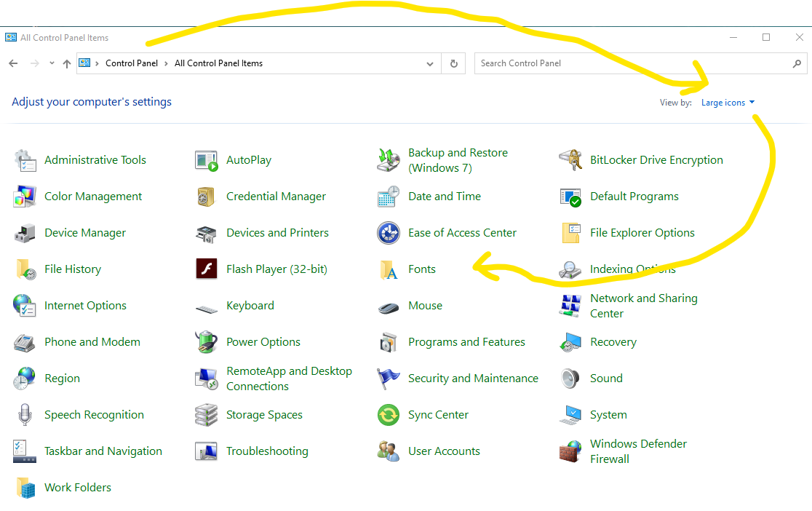Click the Speech Recognition microphone icon
Image resolution: width=812 pixels, height=511 pixels.
(25, 415)
